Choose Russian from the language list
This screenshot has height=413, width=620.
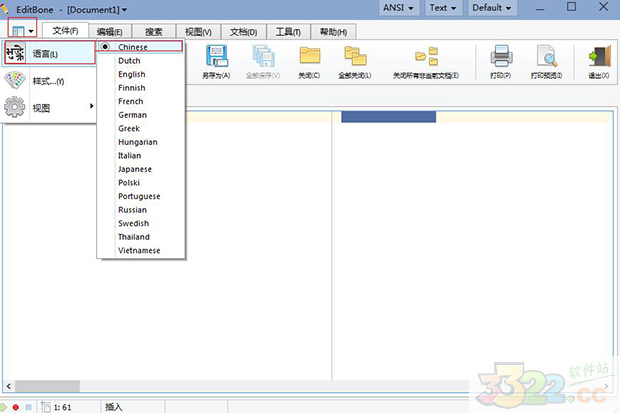[x=141, y=210]
